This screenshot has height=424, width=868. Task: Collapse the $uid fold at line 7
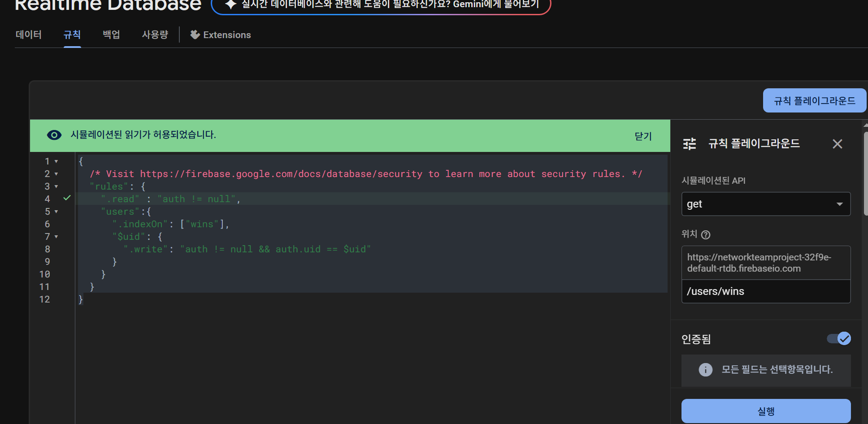(56, 237)
